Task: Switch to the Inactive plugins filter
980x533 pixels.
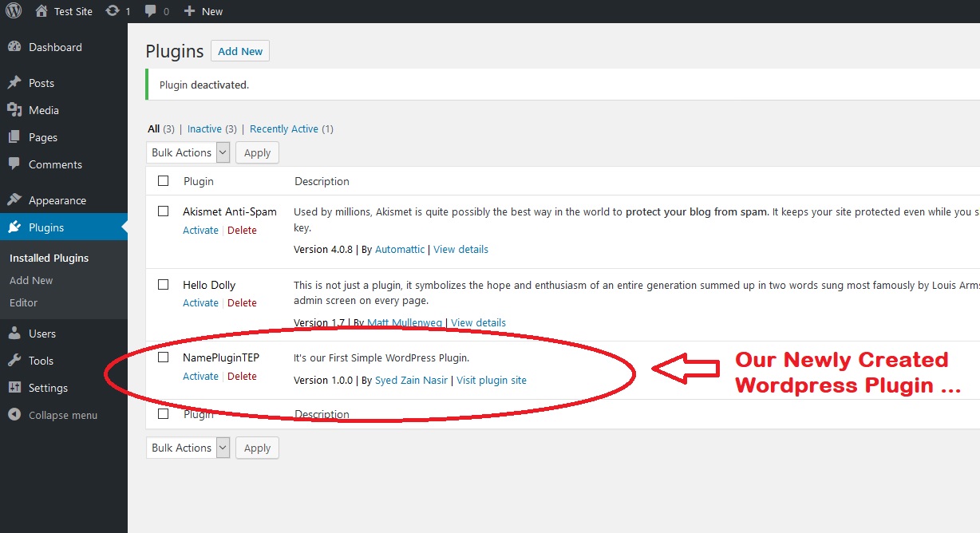Action: pos(204,128)
